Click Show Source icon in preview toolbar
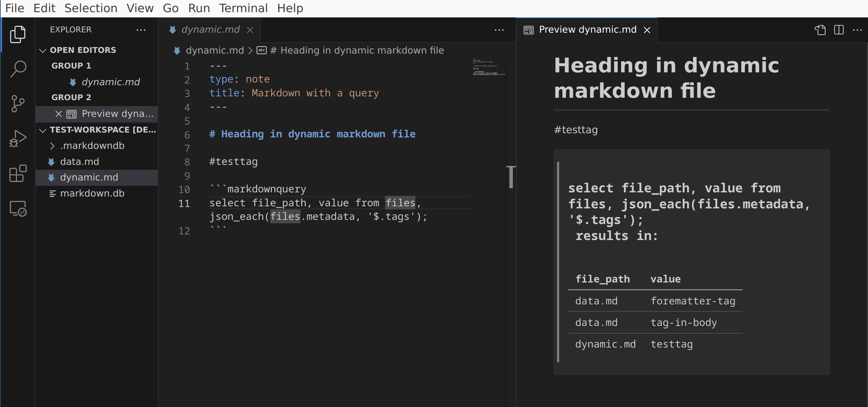 pyautogui.click(x=820, y=30)
